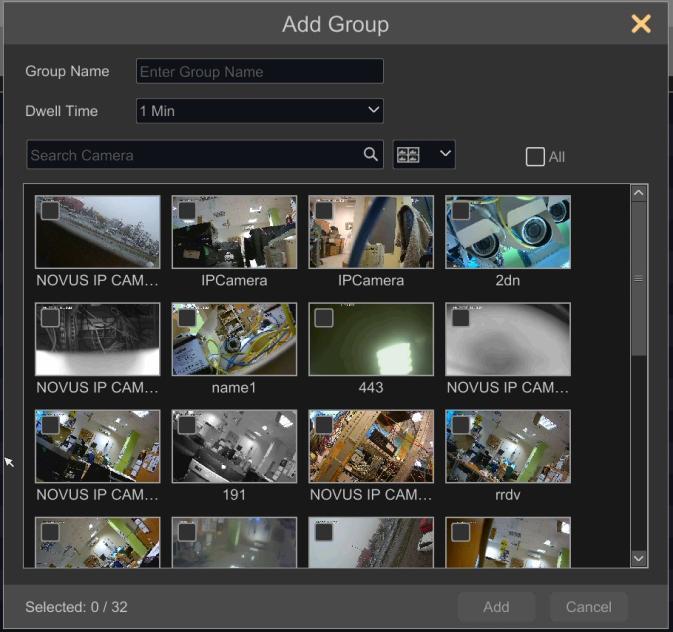Click the '2dn' camera label
Screen dimensions: 673x632
pos(508,280)
